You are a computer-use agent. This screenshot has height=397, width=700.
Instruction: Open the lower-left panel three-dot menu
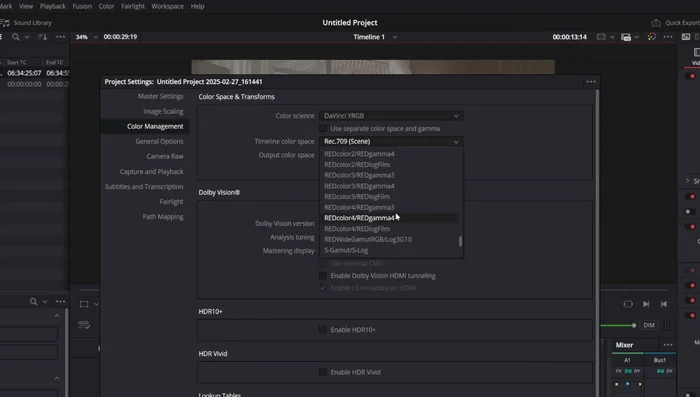60,302
